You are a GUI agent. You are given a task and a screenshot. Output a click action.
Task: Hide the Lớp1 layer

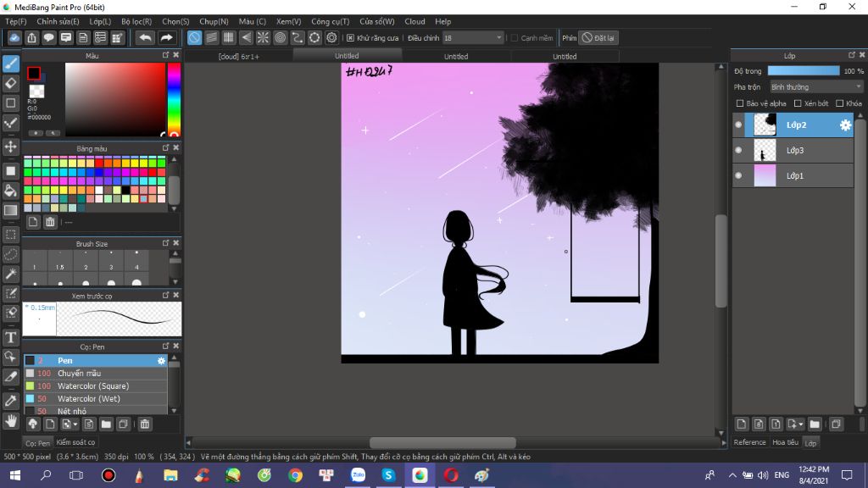738,175
